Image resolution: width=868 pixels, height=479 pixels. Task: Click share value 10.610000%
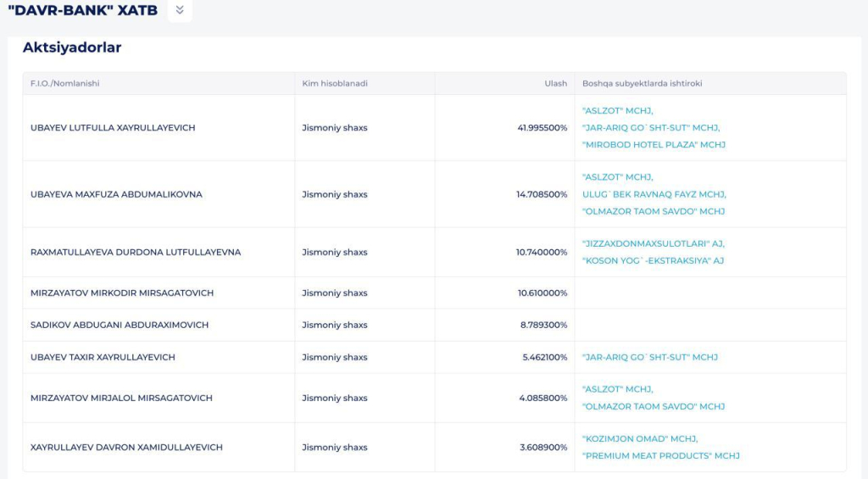tap(542, 293)
